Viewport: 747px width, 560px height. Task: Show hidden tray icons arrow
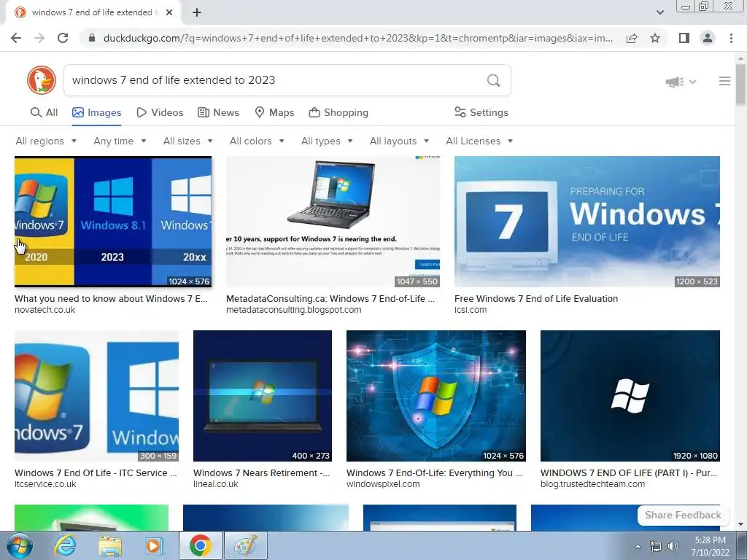pos(638,546)
